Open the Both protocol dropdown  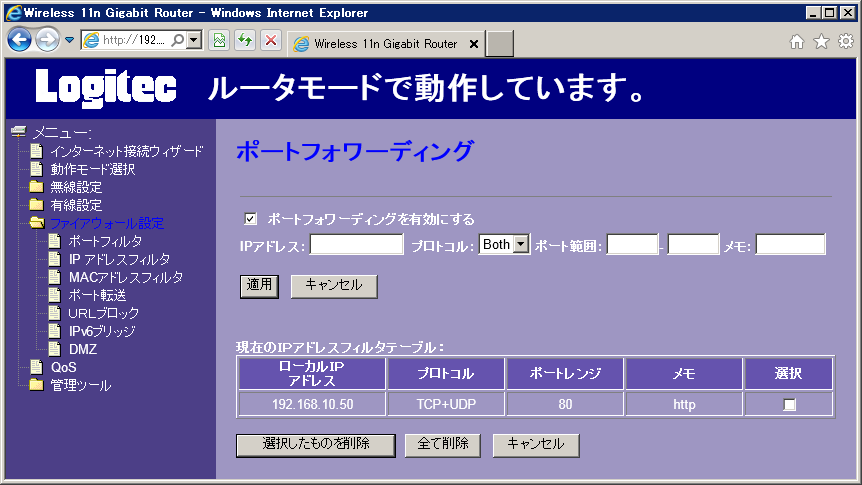point(504,244)
